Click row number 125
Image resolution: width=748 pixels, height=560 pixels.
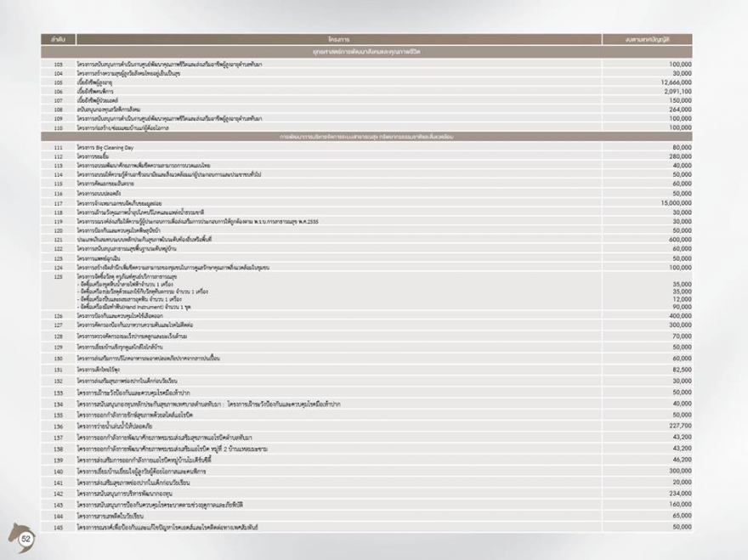[58, 276]
